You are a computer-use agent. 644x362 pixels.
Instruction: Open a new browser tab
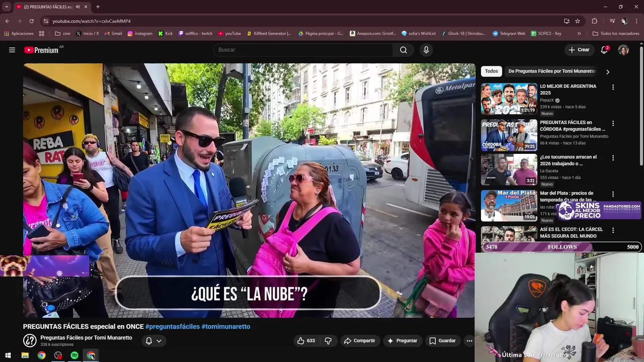pyautogui.click(x=98, y=7)
